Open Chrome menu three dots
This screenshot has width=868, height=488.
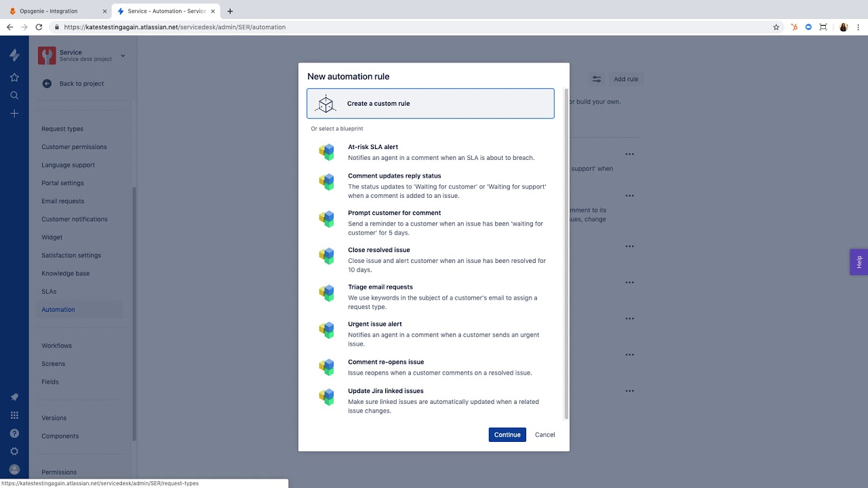tap(859, 27)
